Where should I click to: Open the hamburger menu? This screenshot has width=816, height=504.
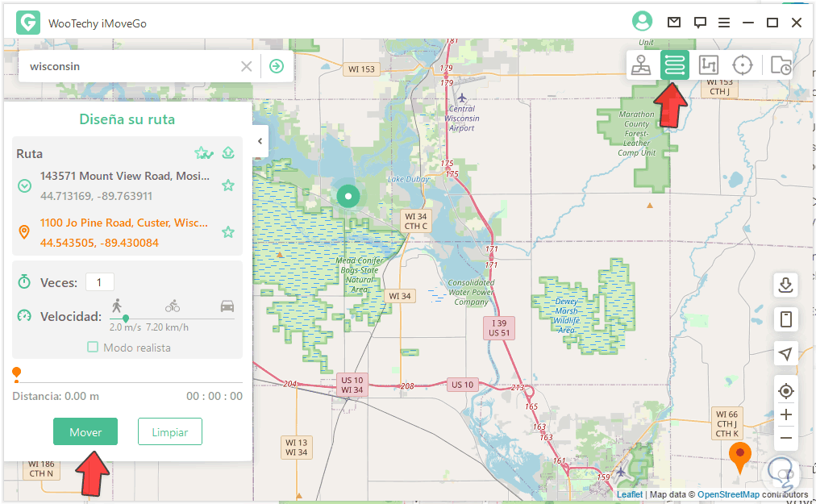coord(724,23)
